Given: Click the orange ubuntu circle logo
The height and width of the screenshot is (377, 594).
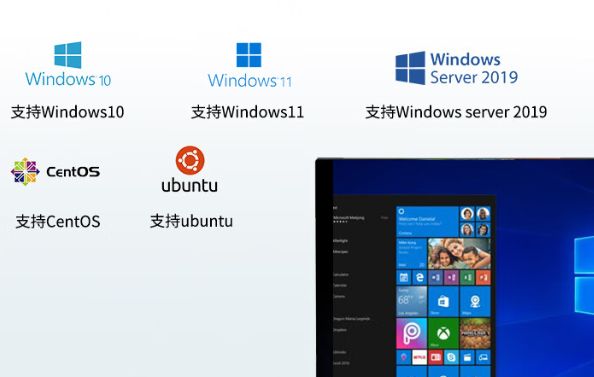Looking at the screenshot, I should point(190,160).
